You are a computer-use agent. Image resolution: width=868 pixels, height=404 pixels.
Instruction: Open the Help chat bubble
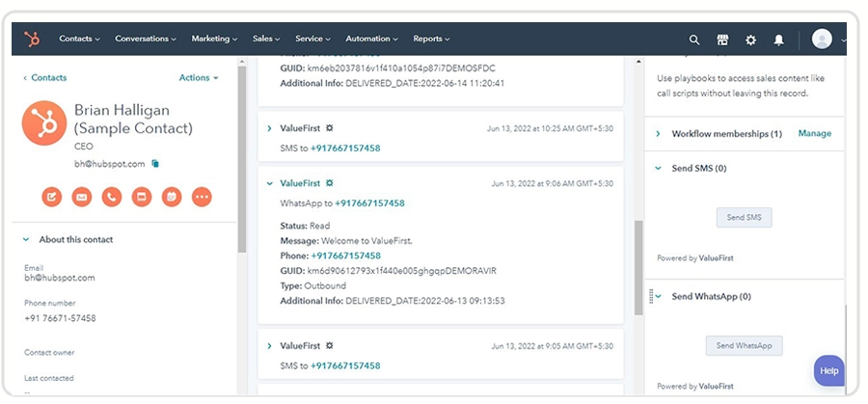tap(828, 371)
